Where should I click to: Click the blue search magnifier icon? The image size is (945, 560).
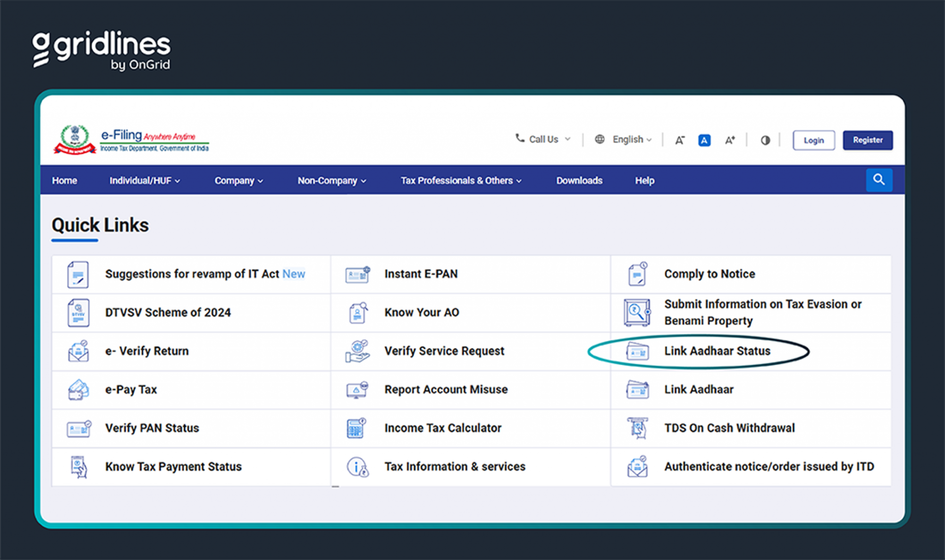coord(879,180)
